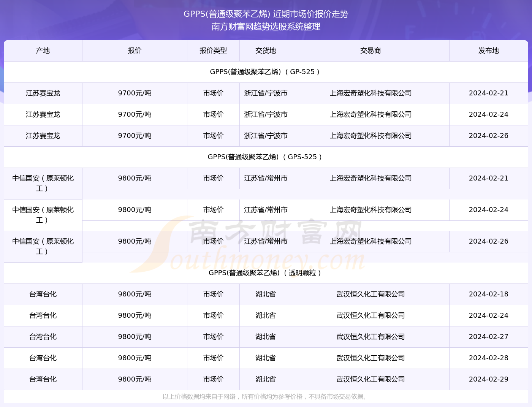Click the 南方财富网趋势选股系统整理 subtitle

click(266, 27)
